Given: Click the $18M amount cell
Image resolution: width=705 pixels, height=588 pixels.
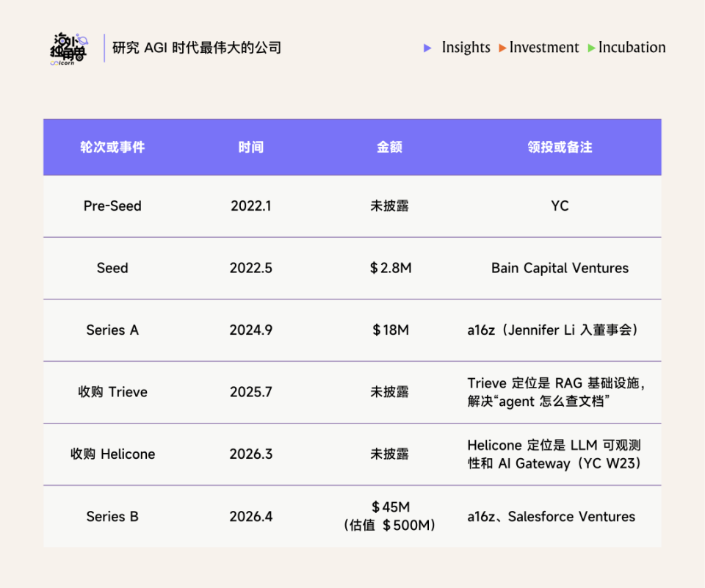Looking at the screenshot, I should click(x=390, y=330).
